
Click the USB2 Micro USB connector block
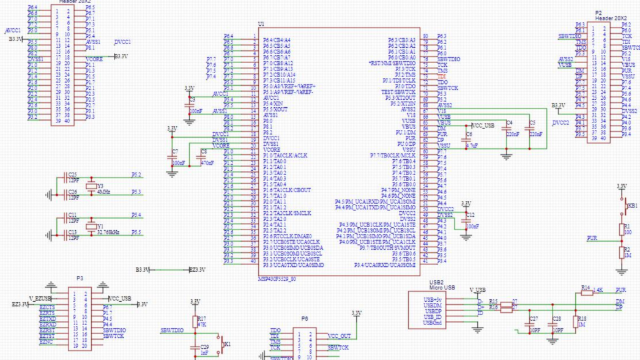428,310
